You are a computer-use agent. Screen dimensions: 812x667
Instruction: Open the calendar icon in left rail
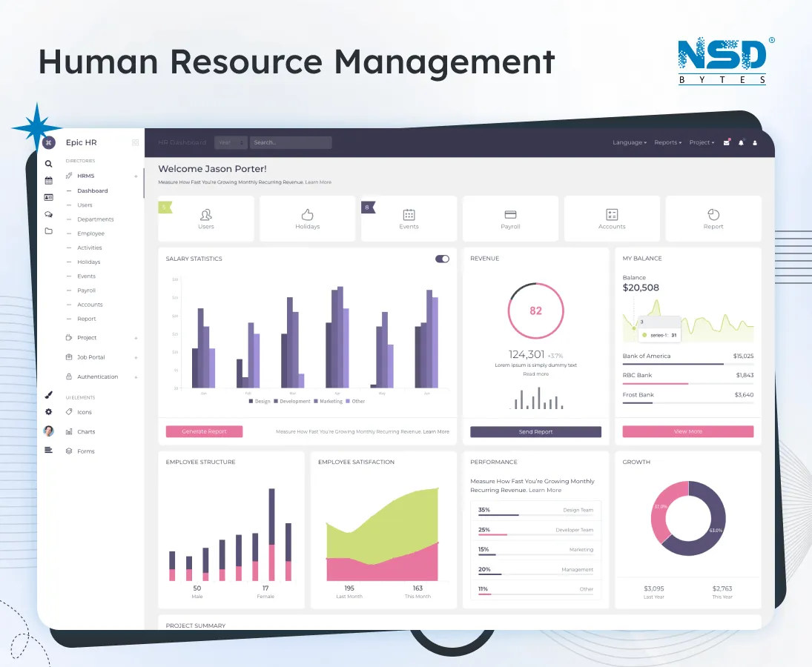point(49,181)
